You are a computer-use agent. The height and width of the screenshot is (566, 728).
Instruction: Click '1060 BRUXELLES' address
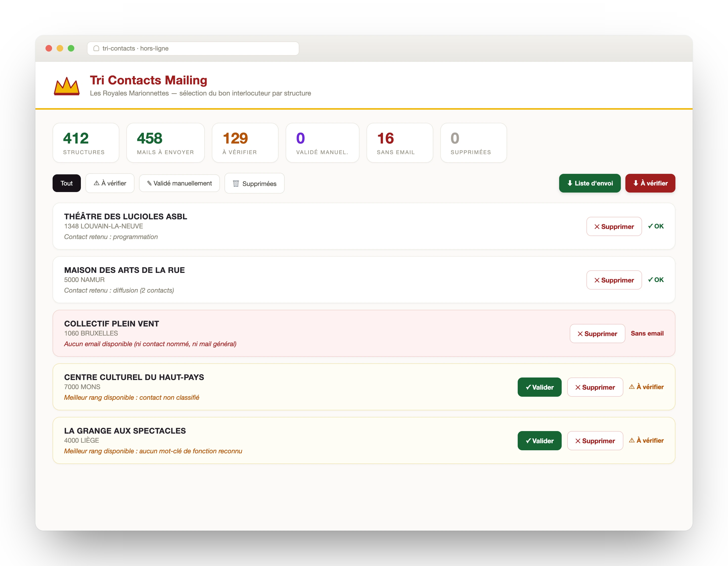click(91, 334)
